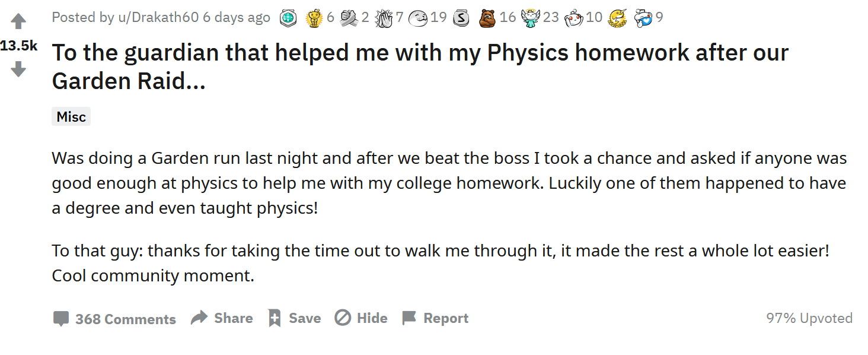The image size is (868, 355).
Task: Click the teal badge award icon
Action: (x=288, y=18)
